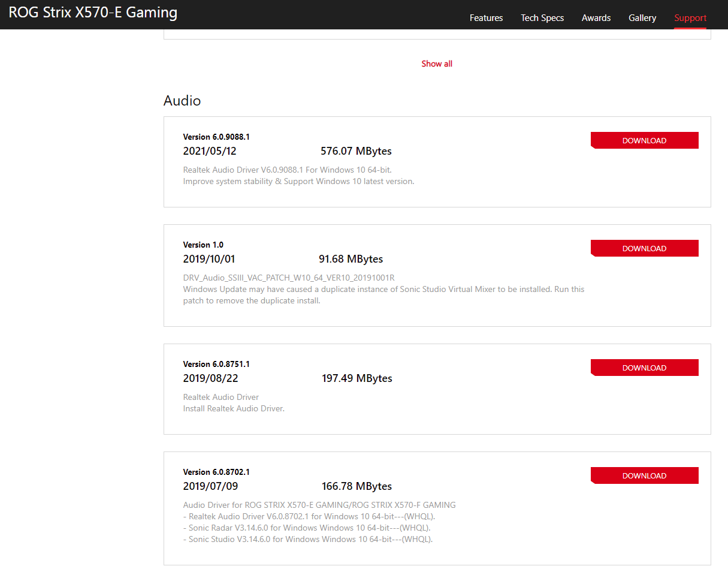Click the red Show all link

[437, 64]
